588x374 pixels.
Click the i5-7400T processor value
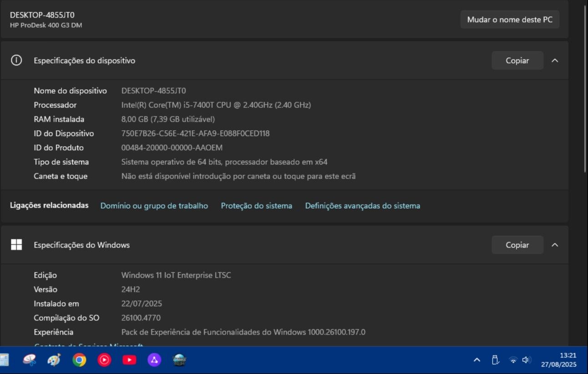point(216,105)
